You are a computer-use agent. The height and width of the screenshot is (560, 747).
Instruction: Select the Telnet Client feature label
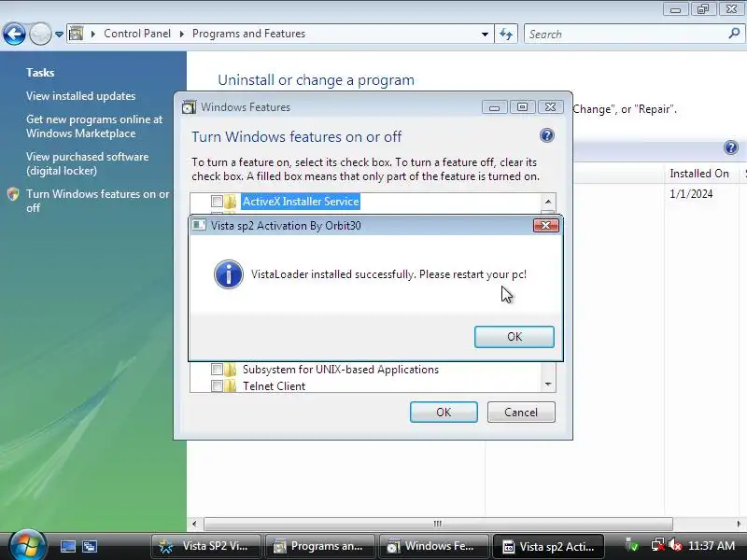tap(274, 386)
